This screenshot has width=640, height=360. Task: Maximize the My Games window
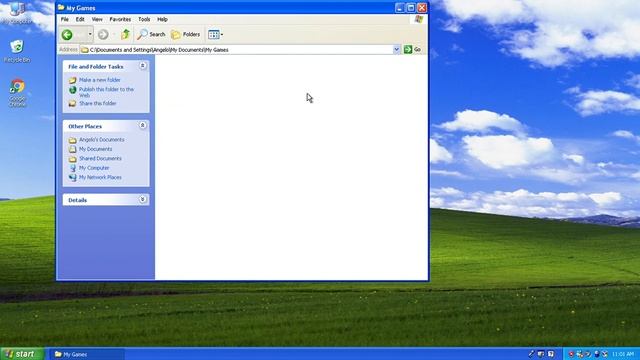(411, 7)
